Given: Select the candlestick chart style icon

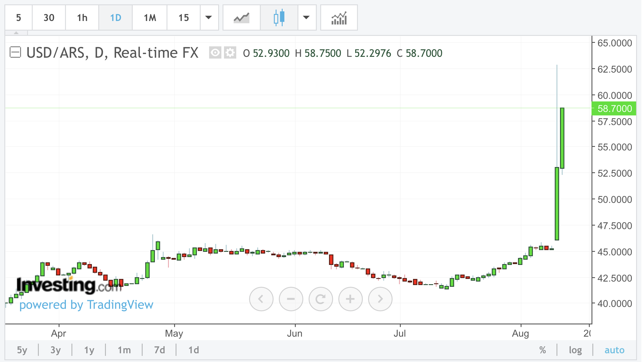Looking at the screenshot, I should [279, 18].
